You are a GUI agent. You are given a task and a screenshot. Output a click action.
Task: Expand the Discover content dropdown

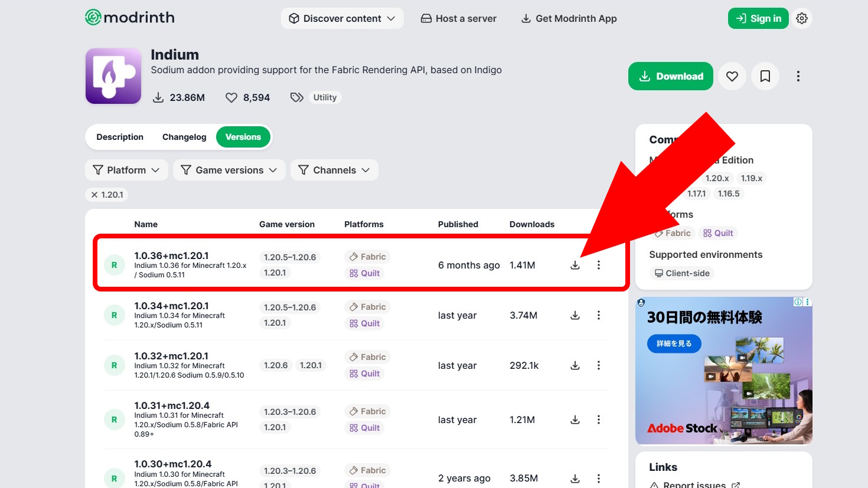tap(342, 18)
